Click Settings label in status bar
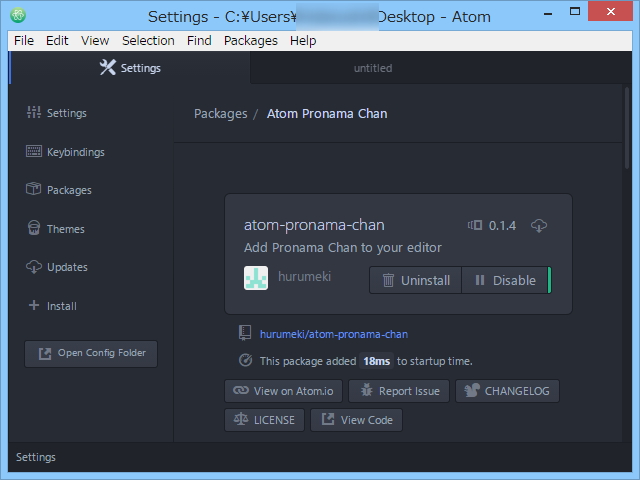 pos(36,457)
